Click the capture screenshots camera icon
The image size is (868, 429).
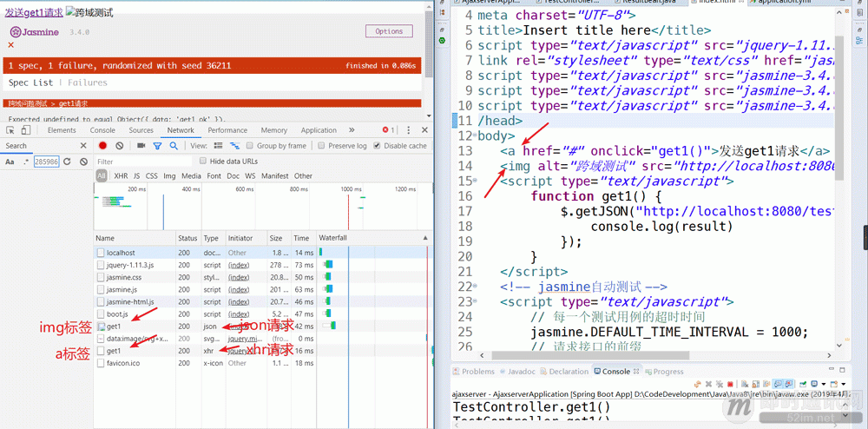click(141, 146)
